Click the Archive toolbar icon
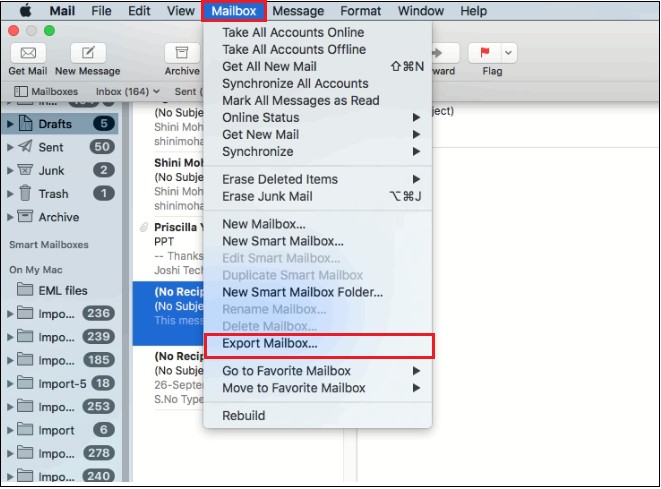Image resolution: width=661 pixels, height=489 pixels. click(182, 53)
